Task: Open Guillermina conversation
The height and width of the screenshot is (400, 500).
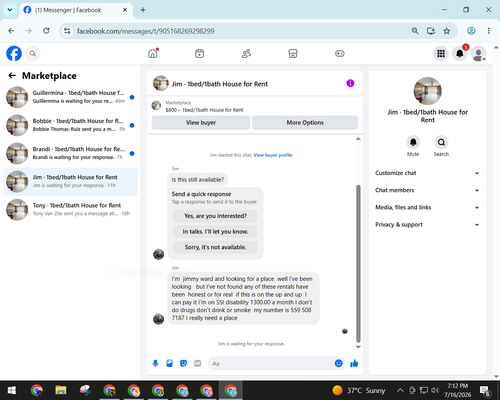Action: click(x=70, y=97)
